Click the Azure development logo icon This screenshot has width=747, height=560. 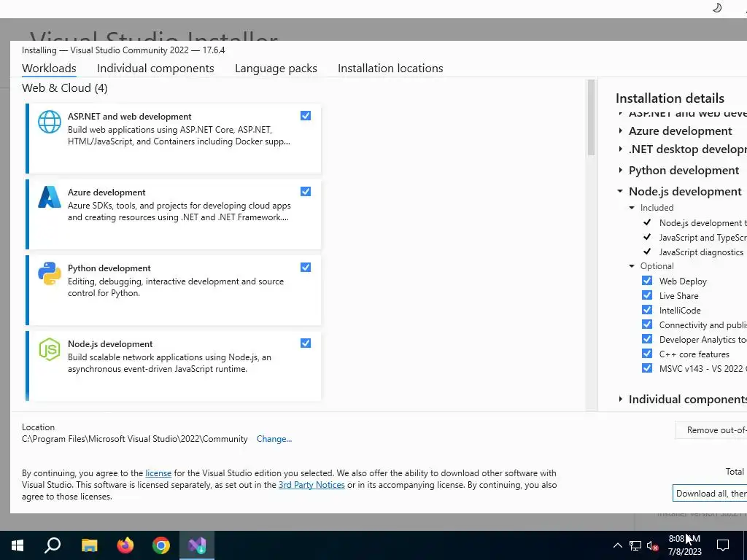pyautogui.click(x=50, y=197)
